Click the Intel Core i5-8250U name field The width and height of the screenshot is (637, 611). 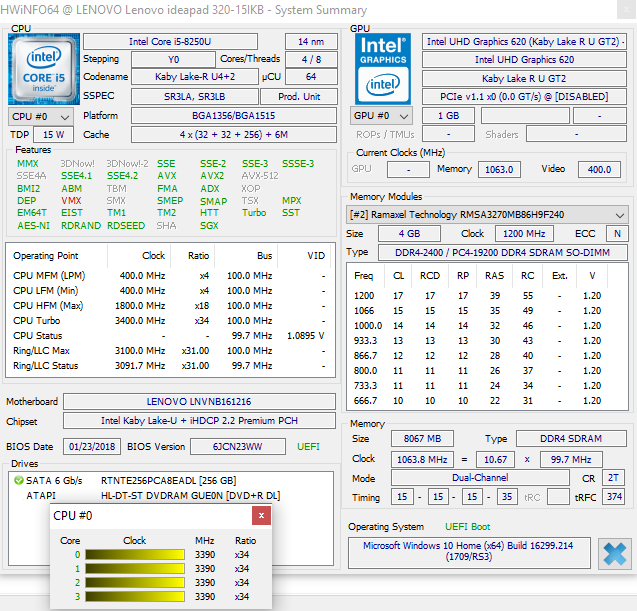pyautogui.click(x=170, y=41)
